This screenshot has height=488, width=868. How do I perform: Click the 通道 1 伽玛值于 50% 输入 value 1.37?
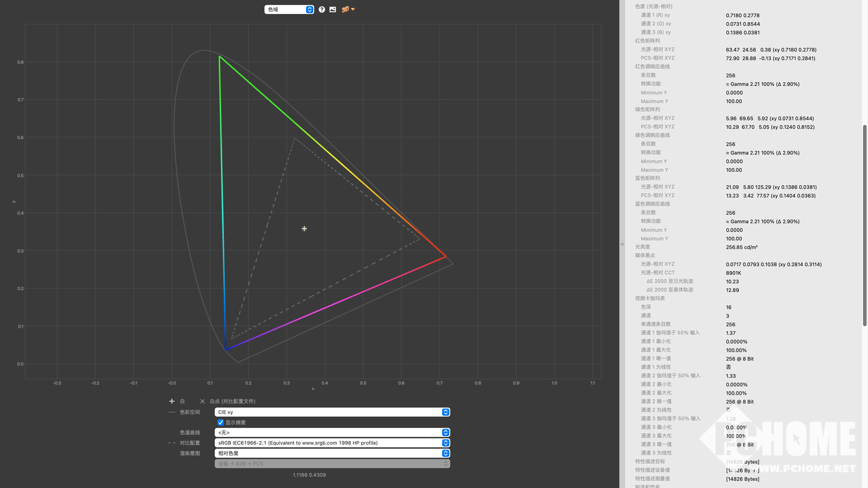pos(731,333)
